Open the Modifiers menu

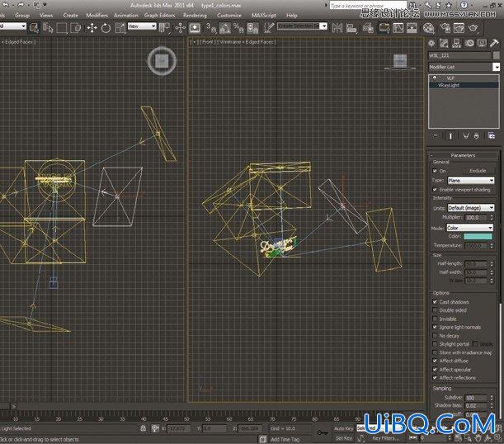(x=97, y=15)
